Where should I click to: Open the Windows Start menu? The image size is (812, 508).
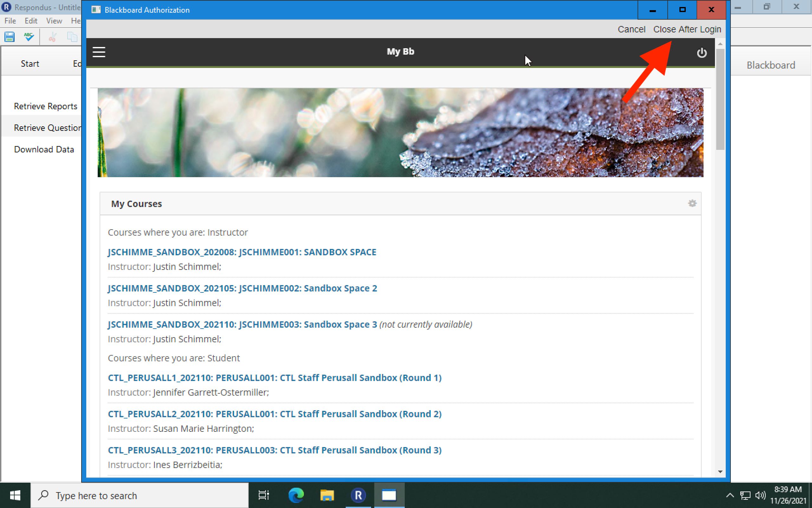click(15, 495)
